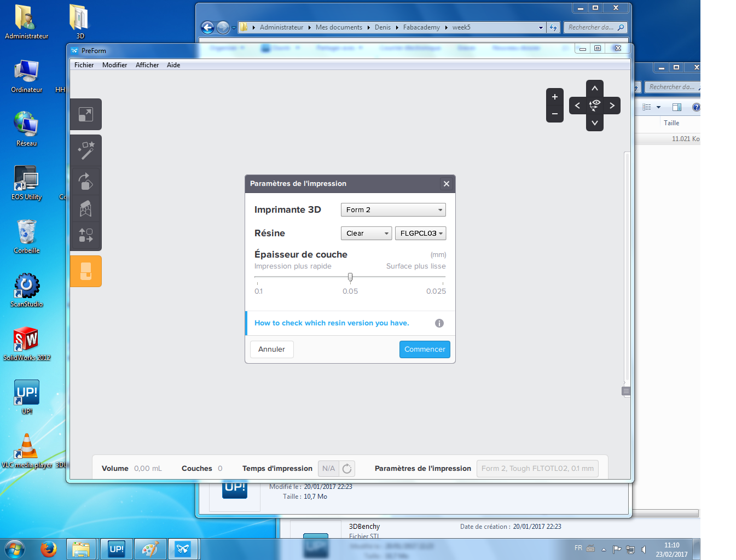Image resolution: width=736 pixels, height=560 pixels.
Task: Click the Form 2, Tough print settings field
Action: point(537,469)
